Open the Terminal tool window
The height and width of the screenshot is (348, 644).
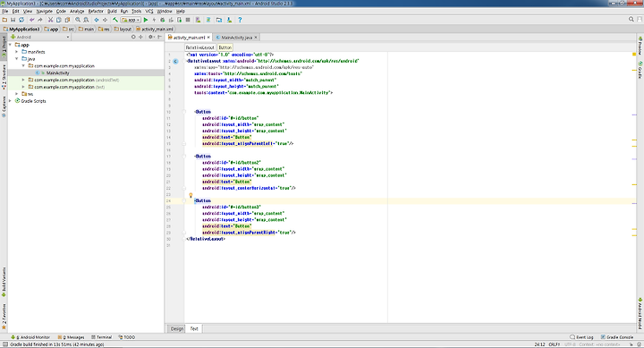point(101,337)
